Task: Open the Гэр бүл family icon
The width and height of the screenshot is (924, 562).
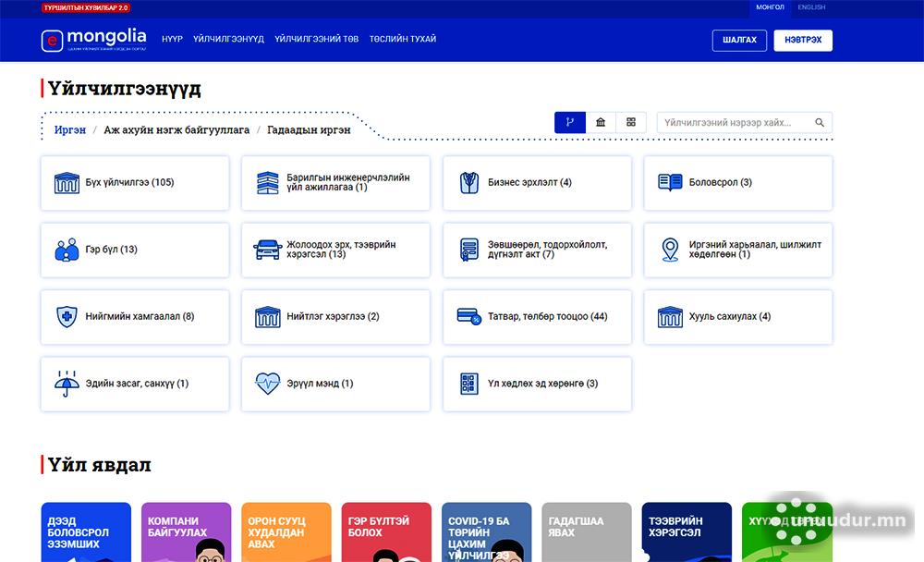Action: pyautogui.click(x=67, y=250)
